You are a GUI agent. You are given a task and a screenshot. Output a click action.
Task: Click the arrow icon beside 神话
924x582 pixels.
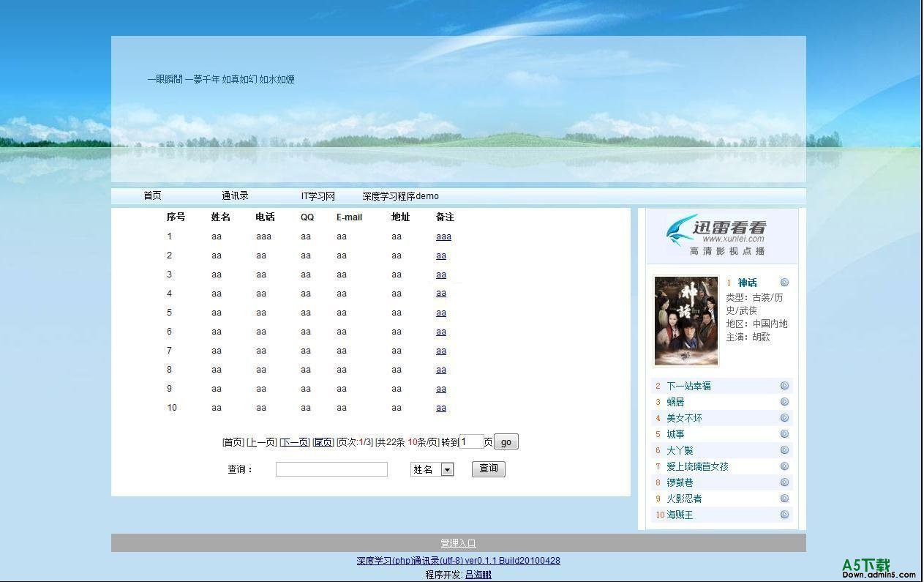pos(784,283)
